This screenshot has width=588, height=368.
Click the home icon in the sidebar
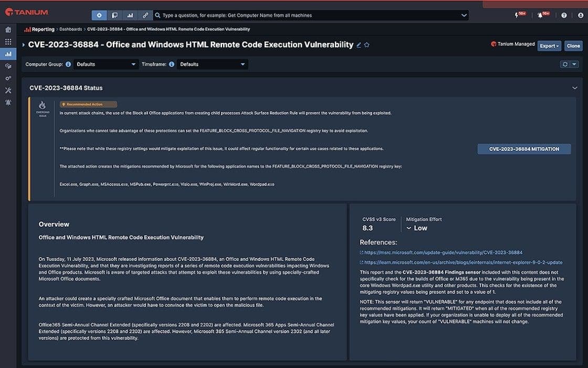click(x=8, y=29)
